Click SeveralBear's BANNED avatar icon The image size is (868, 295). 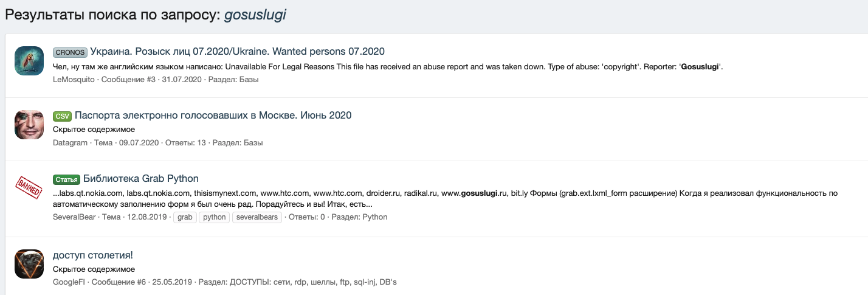pos(29,188)
